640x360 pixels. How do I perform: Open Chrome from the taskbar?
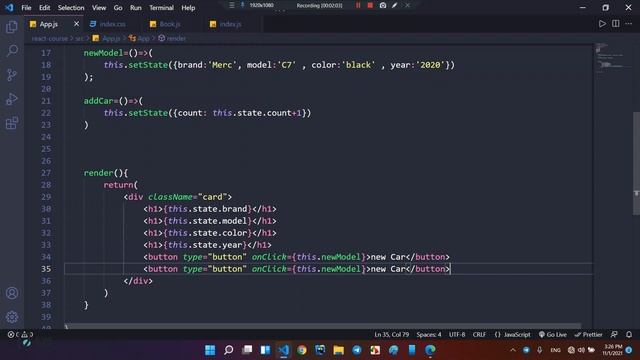pos(302,350)
